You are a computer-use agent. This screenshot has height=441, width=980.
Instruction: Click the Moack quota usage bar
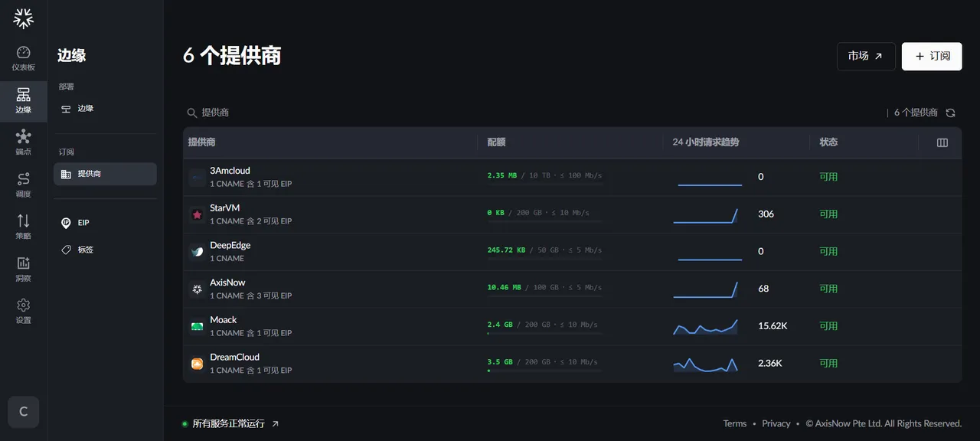[x=545, y=333]
